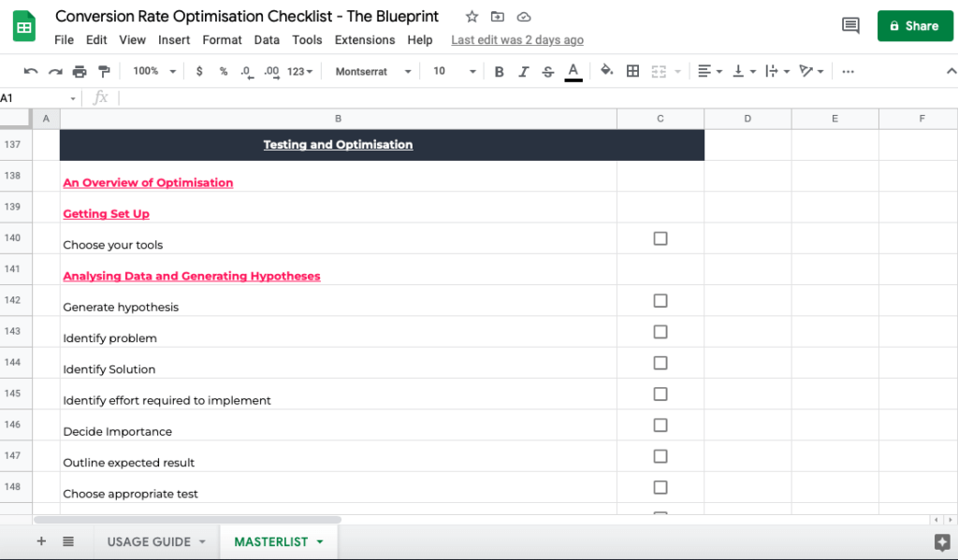
Task: Tick the Outline expected result checkbox
Action: coord(660,457)
